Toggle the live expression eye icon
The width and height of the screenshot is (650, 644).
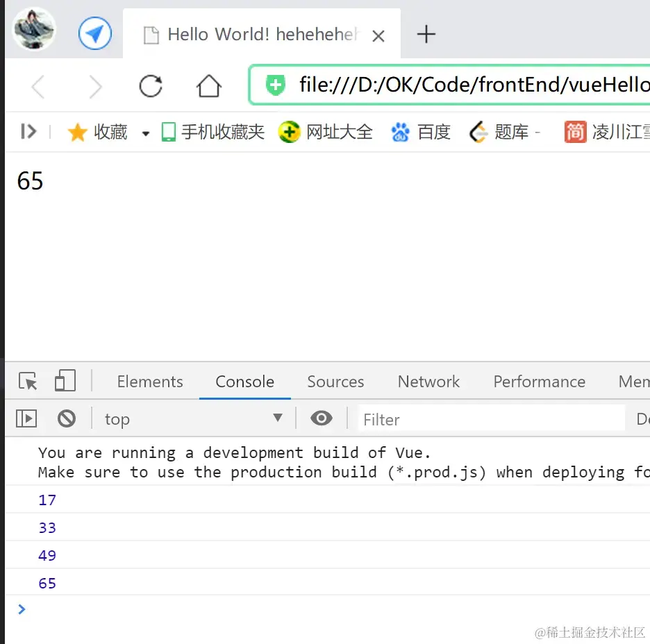[x=322, y=418]
